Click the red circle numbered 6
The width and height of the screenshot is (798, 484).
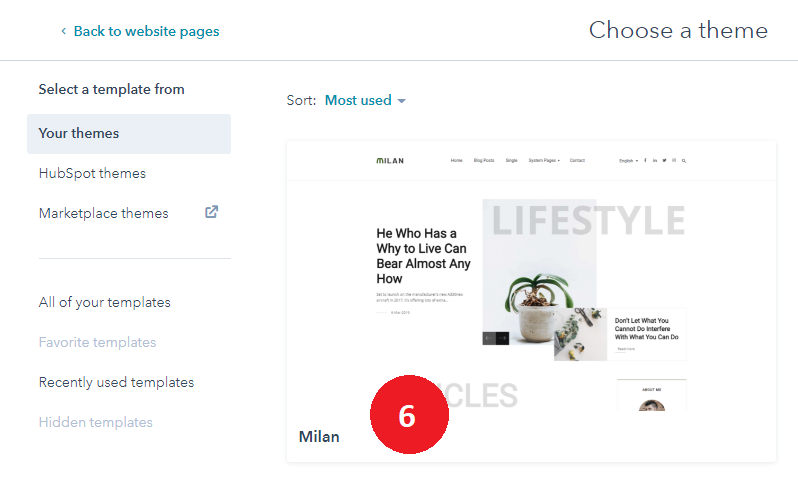(x=409, y=416)
